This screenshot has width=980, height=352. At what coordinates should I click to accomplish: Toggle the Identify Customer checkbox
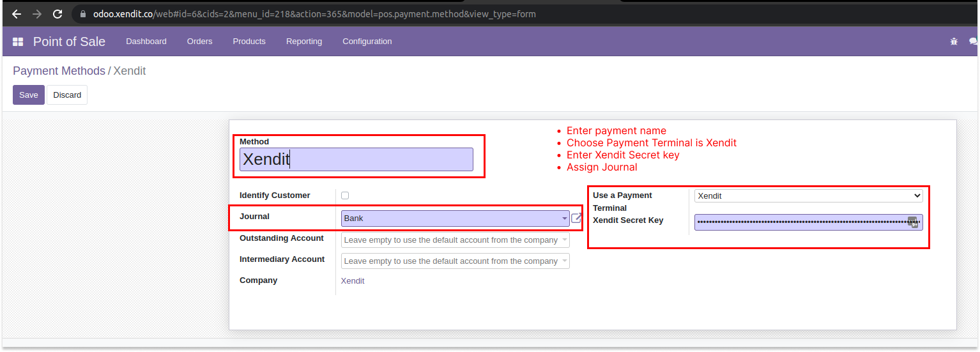(x=345, y=195)
